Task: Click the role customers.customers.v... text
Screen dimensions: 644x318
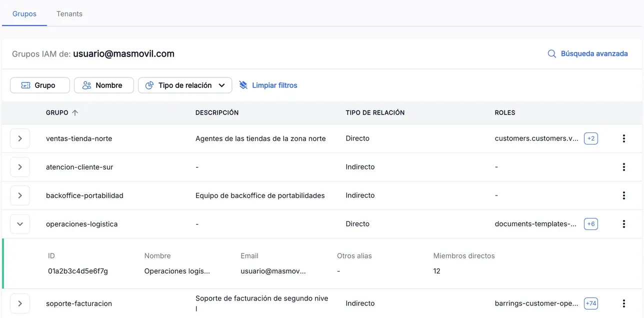Action: point(536,138)
